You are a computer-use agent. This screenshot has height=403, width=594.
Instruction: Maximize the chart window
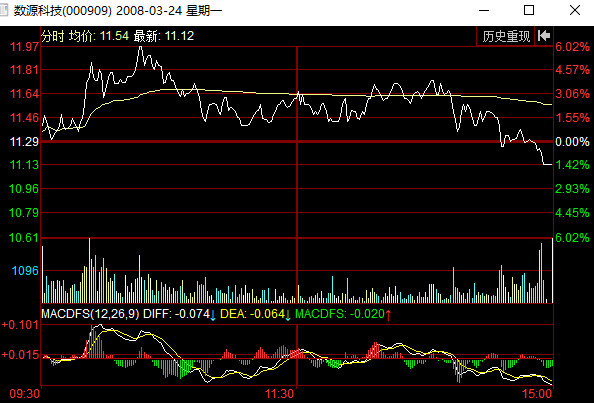tap(529, 10)
